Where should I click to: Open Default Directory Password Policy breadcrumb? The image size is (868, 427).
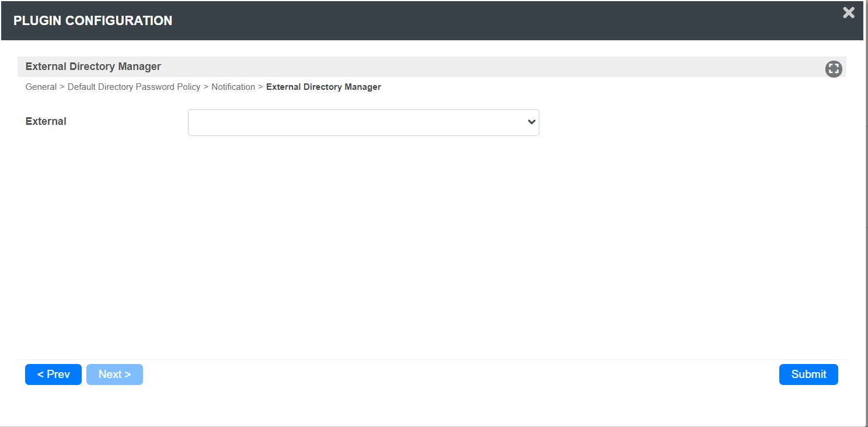[x=134, y=87]
